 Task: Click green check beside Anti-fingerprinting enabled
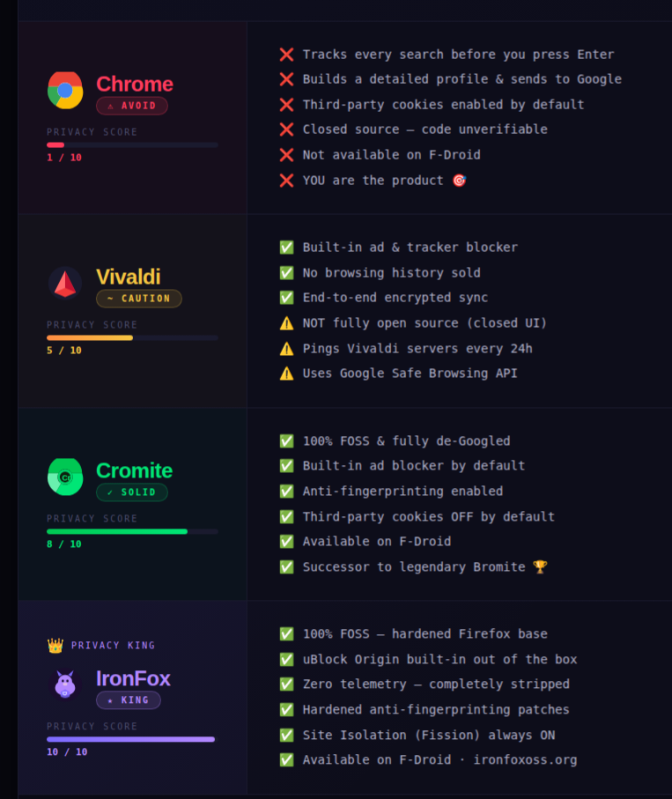286,492
